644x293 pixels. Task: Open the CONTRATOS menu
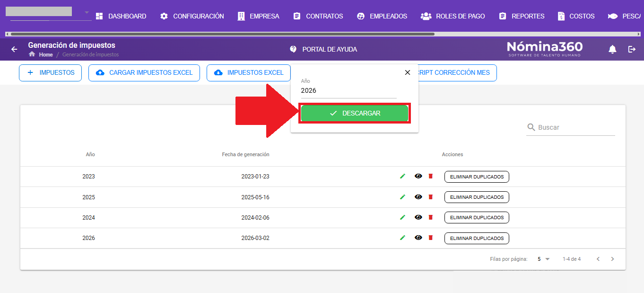point(318,16)
